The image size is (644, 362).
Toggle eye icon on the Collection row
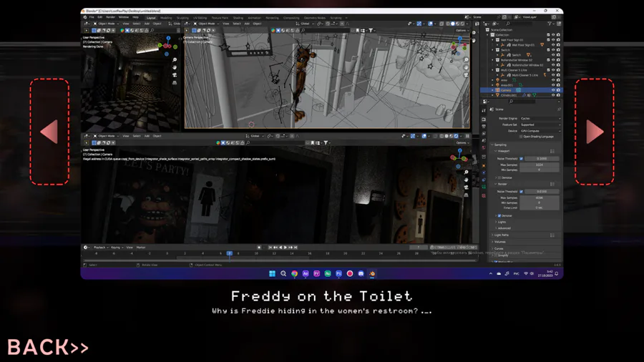pyautogui.click(x=553, y=35)
